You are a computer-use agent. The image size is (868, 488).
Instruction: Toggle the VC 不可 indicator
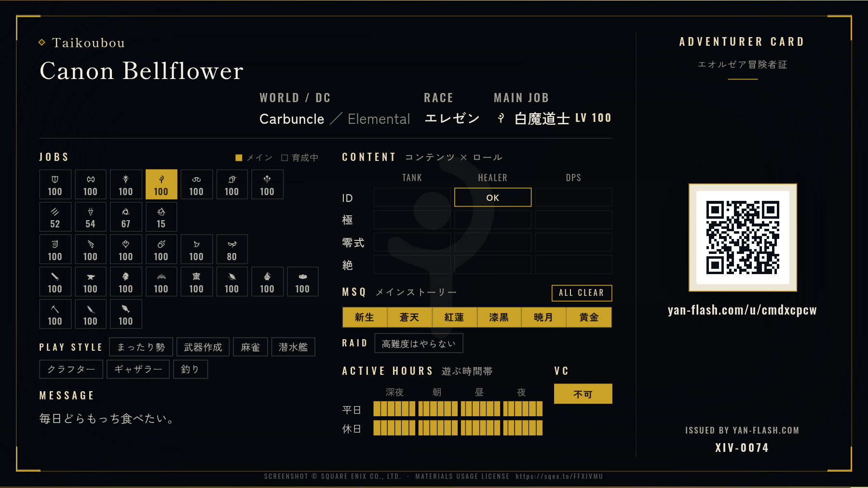click(583, 394)
